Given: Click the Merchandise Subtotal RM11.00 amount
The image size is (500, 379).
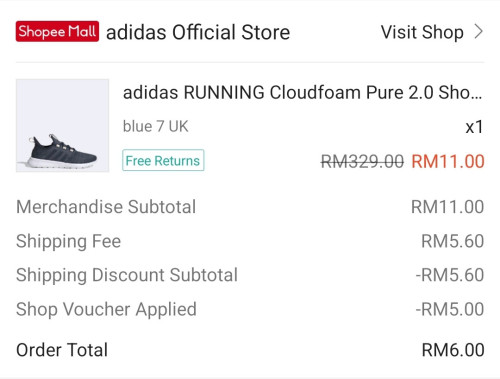Looking at the screenshot, I should click(447, 207).
